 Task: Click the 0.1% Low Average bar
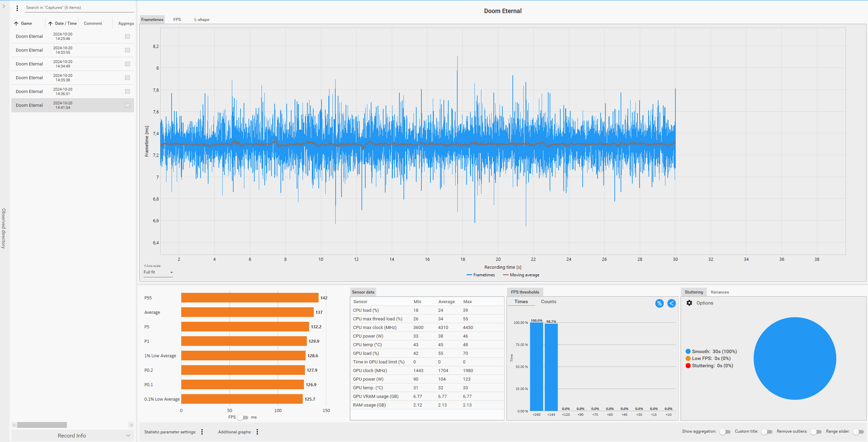pos(242,399)
